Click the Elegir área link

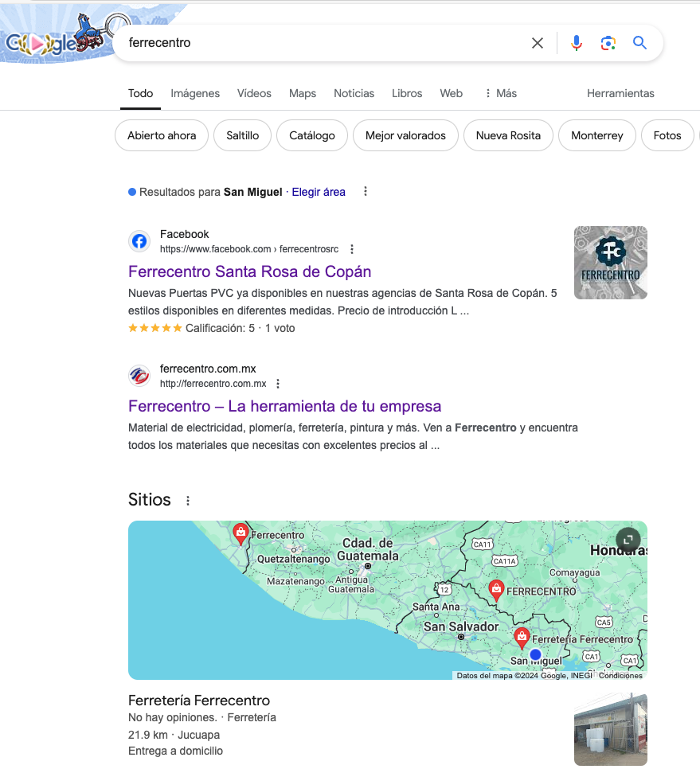pos(319,193)
